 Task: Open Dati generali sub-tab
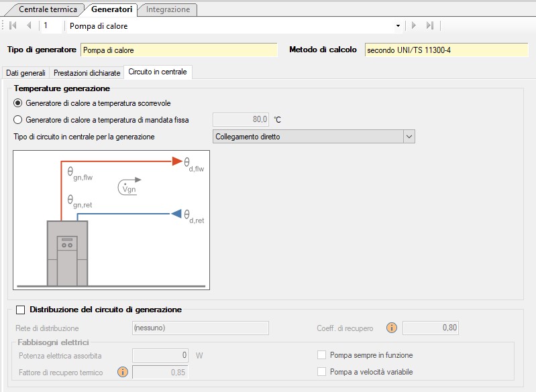coord(25,72)
